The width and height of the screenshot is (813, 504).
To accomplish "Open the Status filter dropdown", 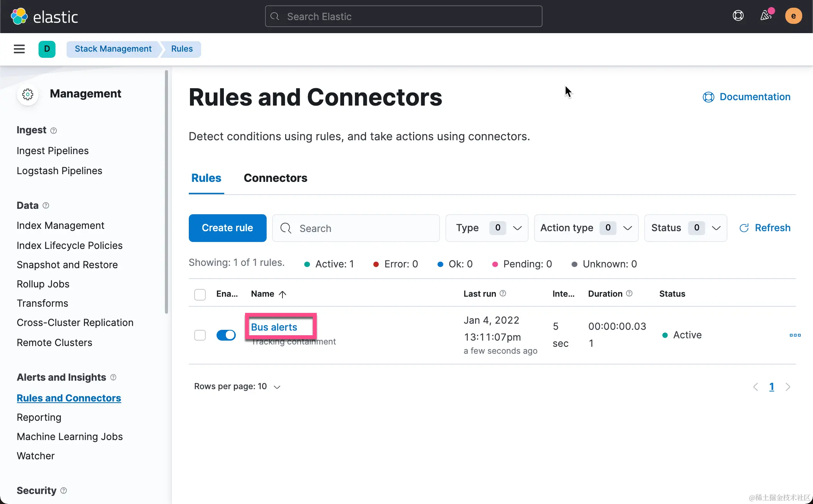I will click(x=685, y=228).
